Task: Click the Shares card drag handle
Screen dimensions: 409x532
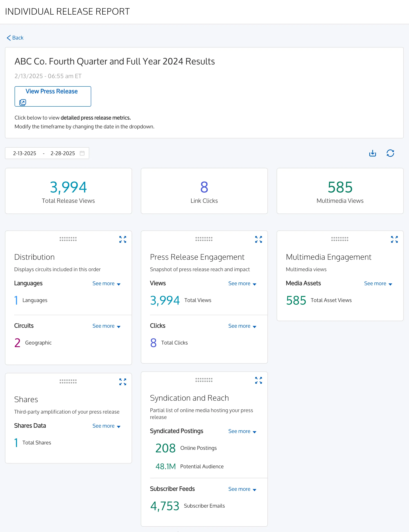Action: [68, 381]
